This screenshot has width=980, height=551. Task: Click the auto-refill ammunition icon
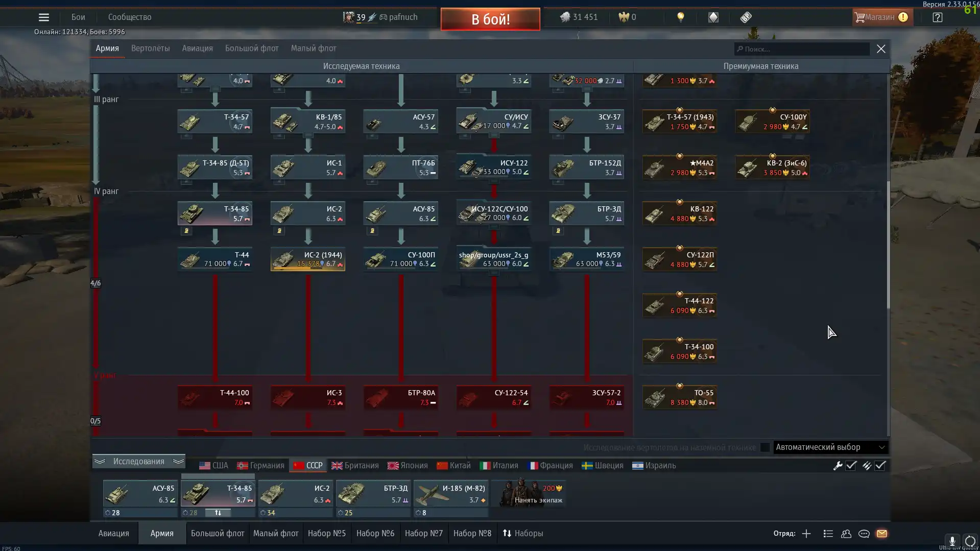point(867,465)
